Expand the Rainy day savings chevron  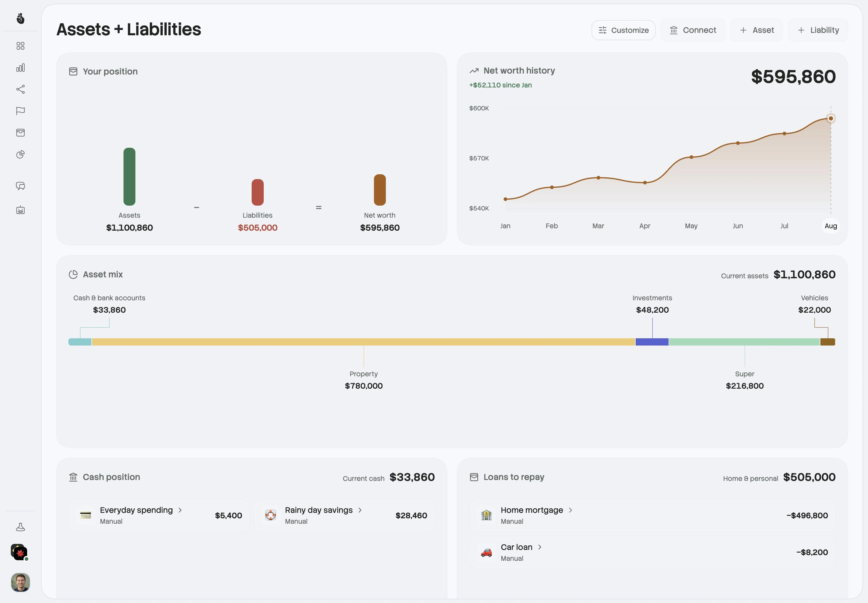tap(360, 510)
